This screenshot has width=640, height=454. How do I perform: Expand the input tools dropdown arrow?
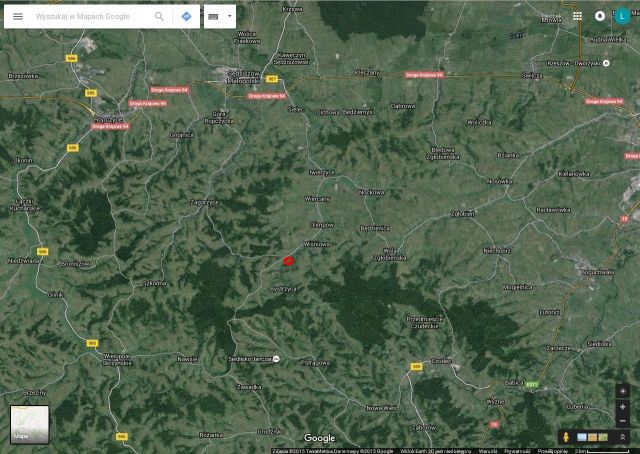coord(229,16)
